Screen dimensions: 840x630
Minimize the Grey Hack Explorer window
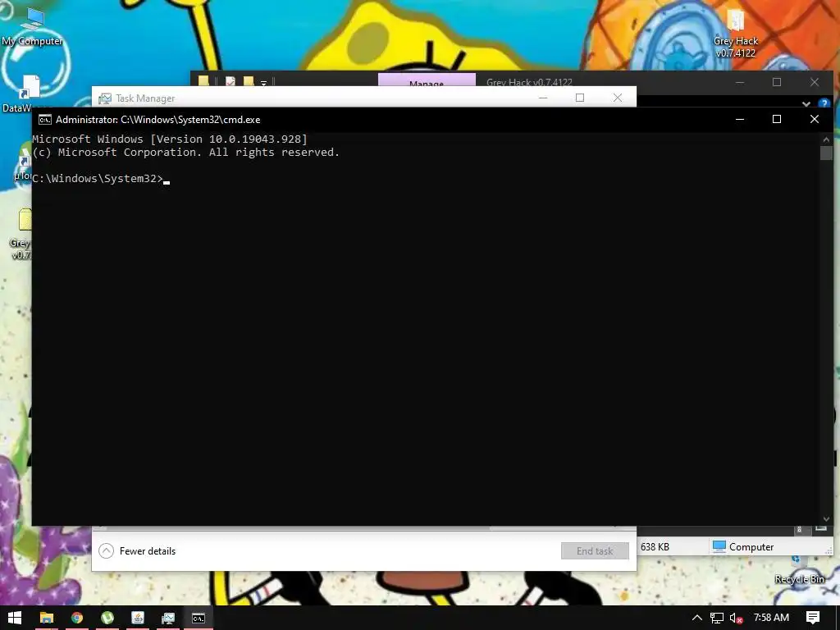[740, 82]
